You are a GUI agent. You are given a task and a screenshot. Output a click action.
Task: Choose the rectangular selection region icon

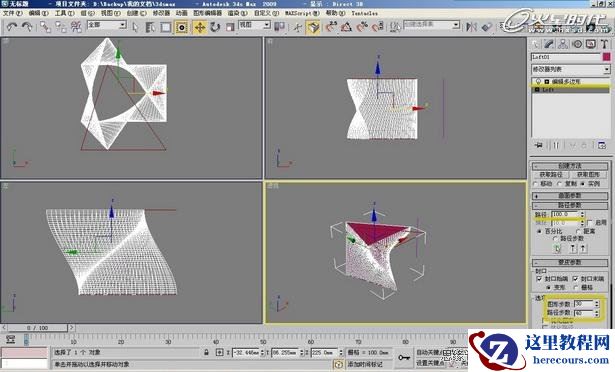point(166,27)
